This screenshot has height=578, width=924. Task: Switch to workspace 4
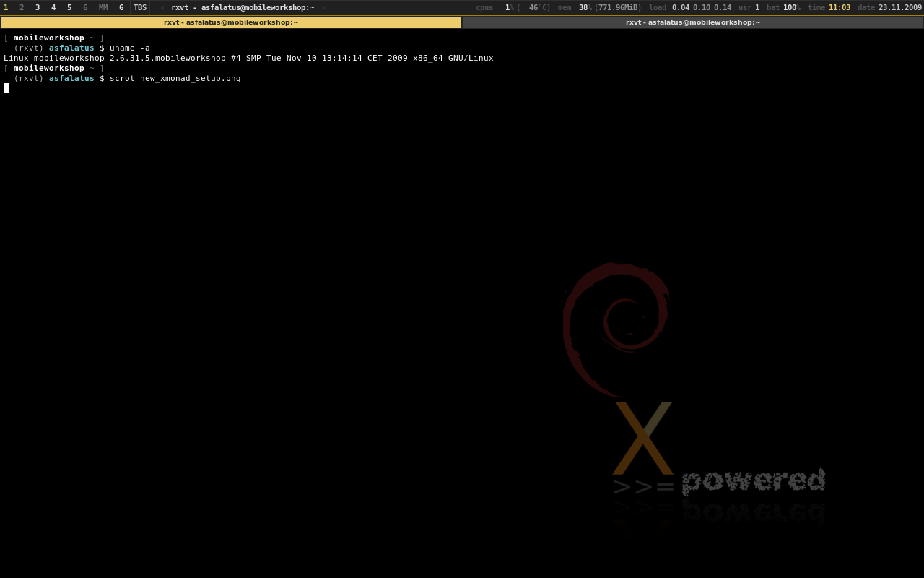53,8
